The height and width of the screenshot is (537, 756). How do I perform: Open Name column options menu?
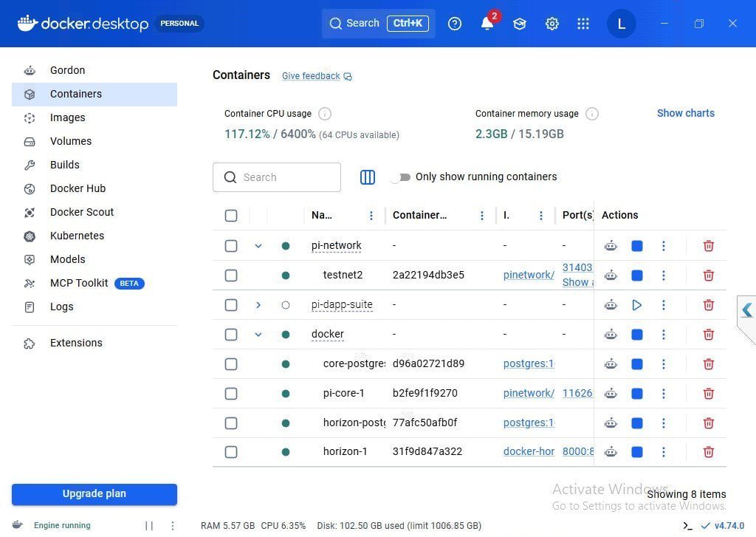(x=371, y=216)
